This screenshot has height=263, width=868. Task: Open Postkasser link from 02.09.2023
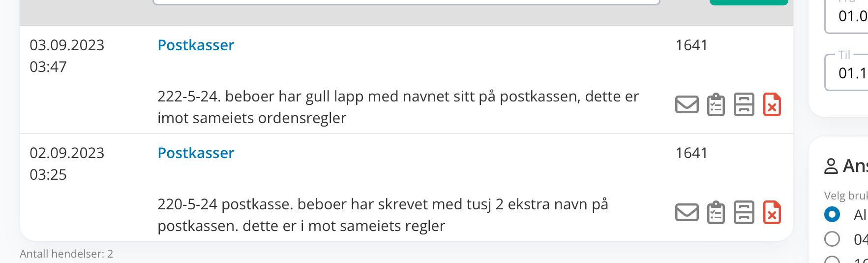coord(196,153)
